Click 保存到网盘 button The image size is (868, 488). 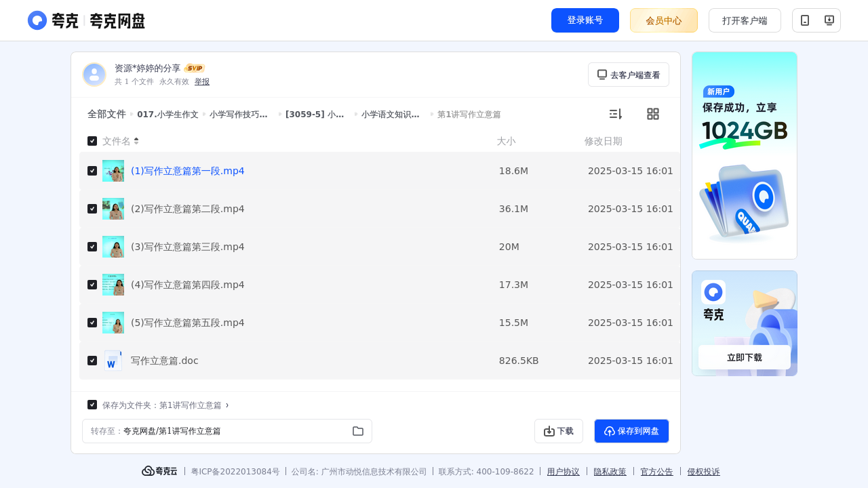point(631,431)
